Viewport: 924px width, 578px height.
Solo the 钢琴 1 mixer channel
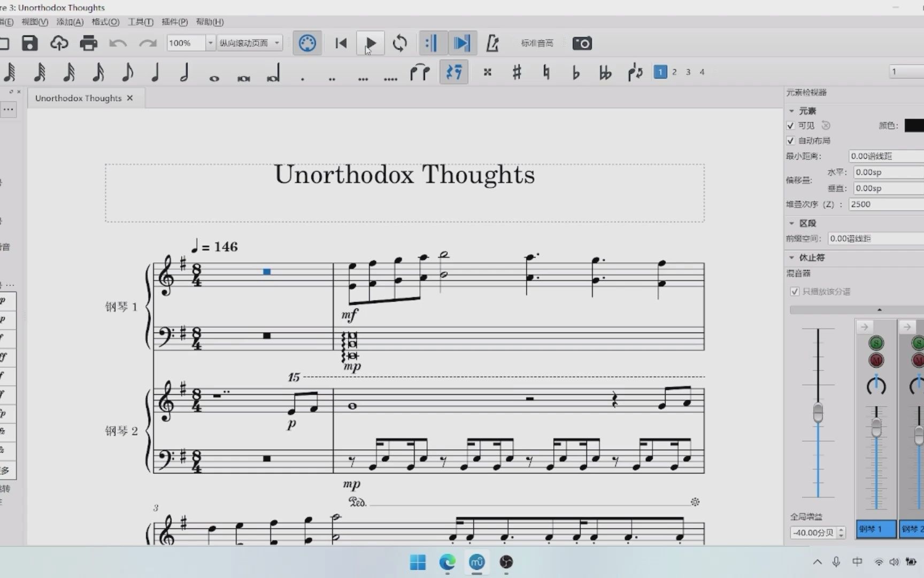[876, 343]
